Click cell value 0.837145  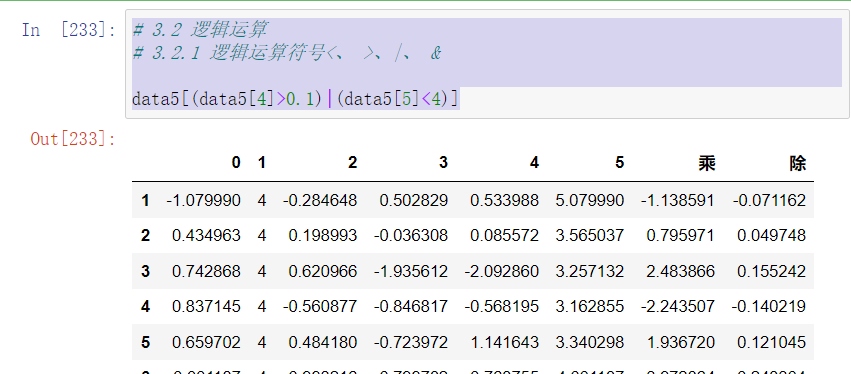pos(206,307)
